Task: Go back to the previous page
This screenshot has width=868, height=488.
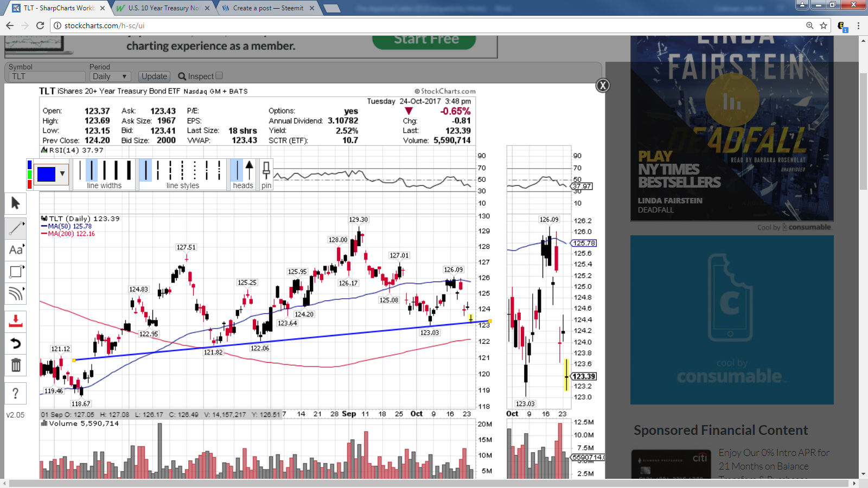Action: click(x=10, y=25)
